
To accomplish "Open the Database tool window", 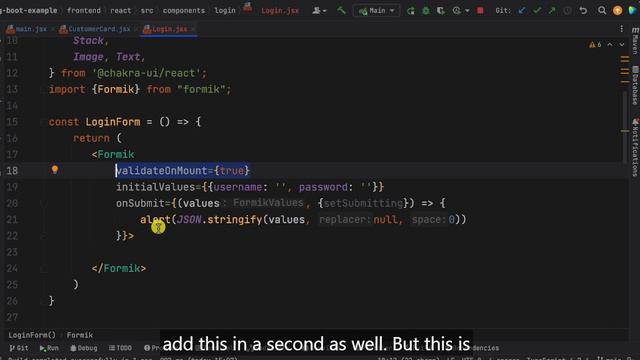I will coord(635,85).
